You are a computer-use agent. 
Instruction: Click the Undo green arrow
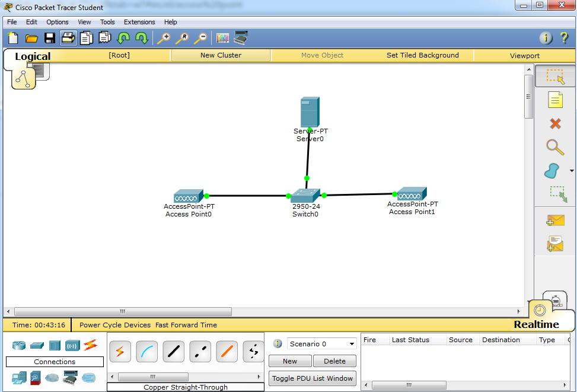tap(123, 38)
